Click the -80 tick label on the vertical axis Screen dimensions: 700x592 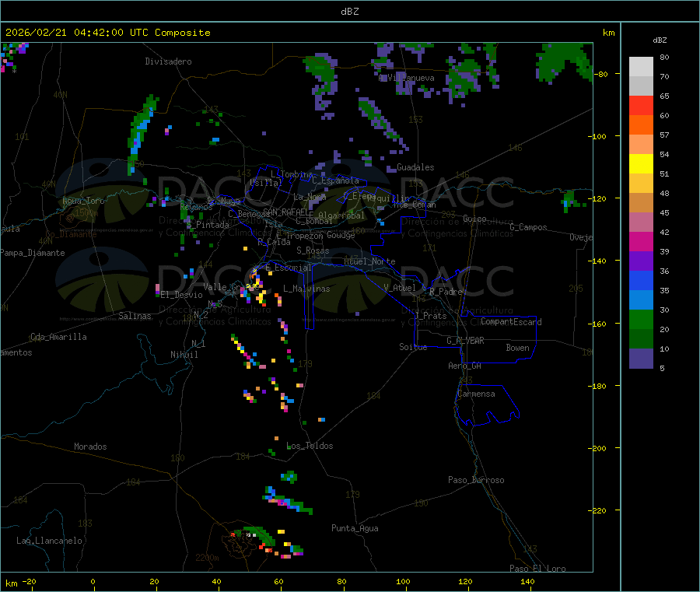tap(600, 74)
